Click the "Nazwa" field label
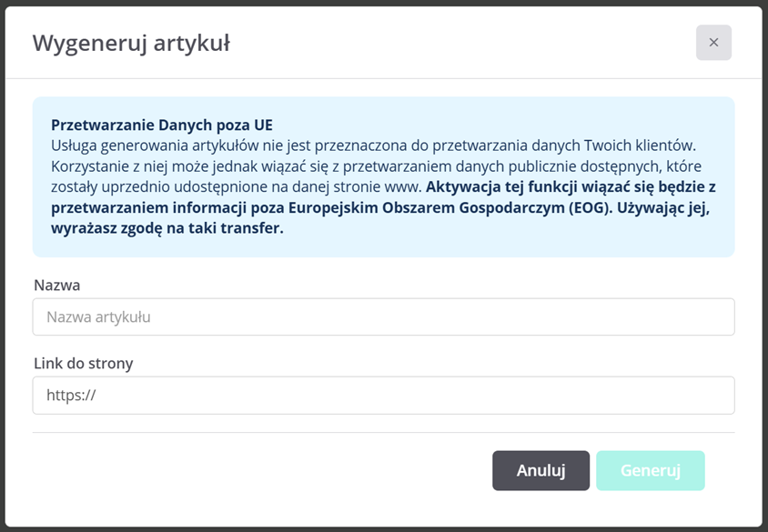768x532 pixels. click(x=57, y=286)
